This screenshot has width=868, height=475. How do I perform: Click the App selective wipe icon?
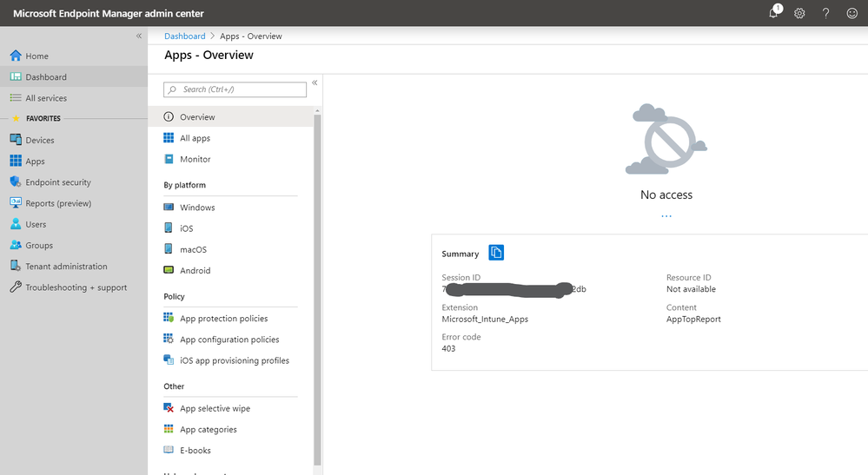click(x=169, y=407)
